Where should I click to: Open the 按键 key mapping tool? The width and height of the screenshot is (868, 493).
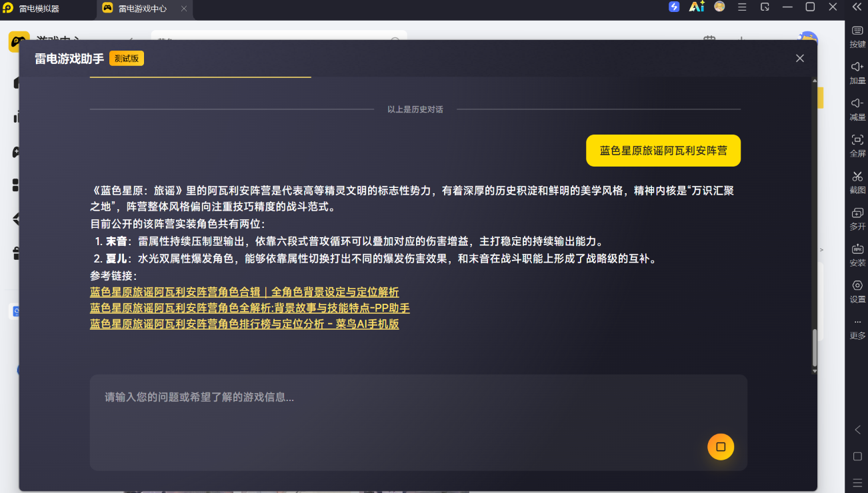pyautogui.click(x=857, y=37)
